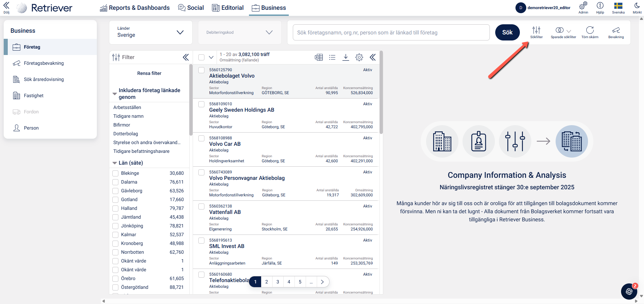644x304 pixels.
Task: Collapse the Län (säte) filter section
Action: [x=115, y=163]
